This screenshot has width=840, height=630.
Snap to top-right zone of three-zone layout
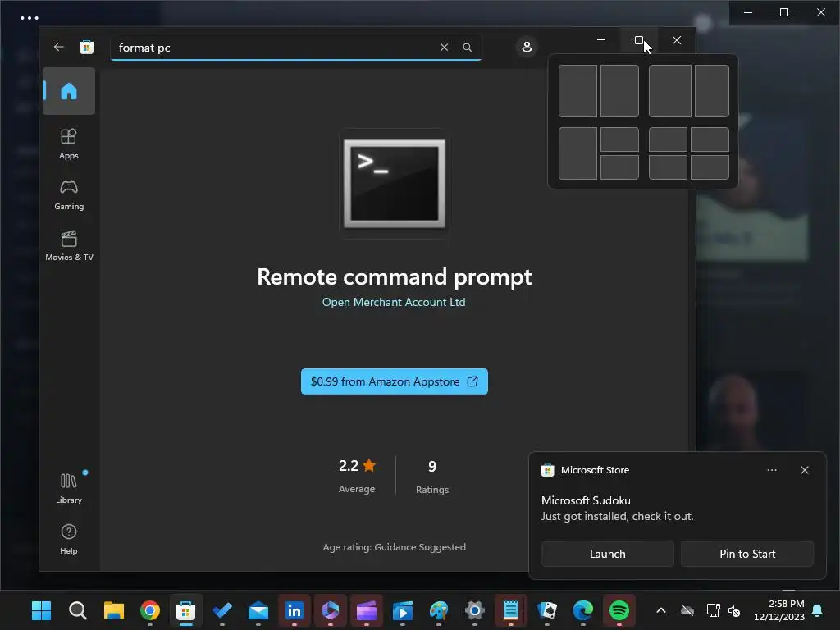tap(620, 139)
